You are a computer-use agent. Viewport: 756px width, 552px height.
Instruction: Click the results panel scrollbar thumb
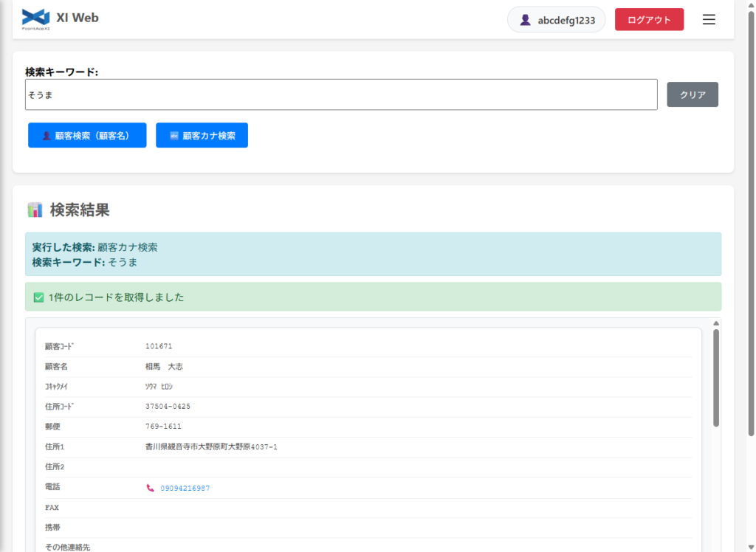715,376
